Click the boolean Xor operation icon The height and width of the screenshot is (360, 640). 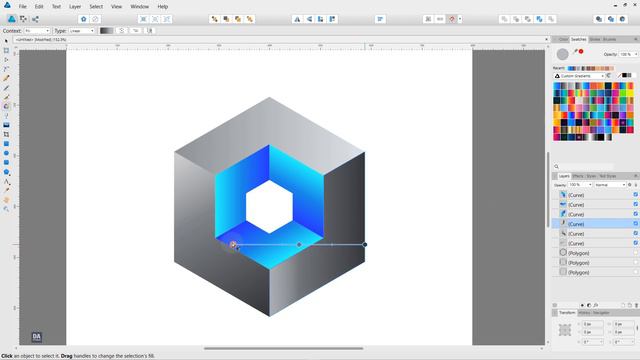tap(539, 19)
